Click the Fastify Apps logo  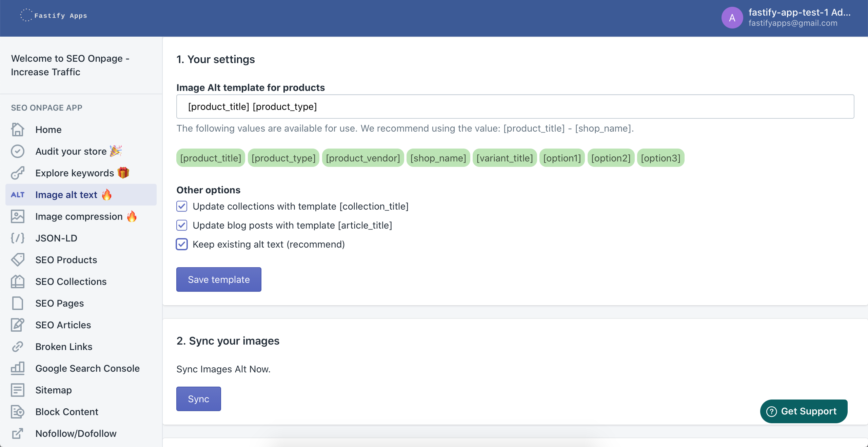(54, 16)
